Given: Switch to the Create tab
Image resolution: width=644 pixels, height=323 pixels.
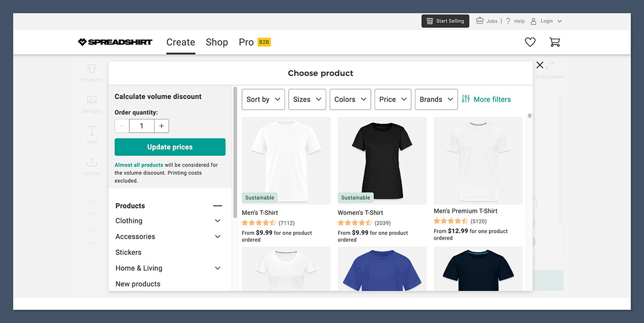Looking at the screenshot, I should tap(181, 42).
